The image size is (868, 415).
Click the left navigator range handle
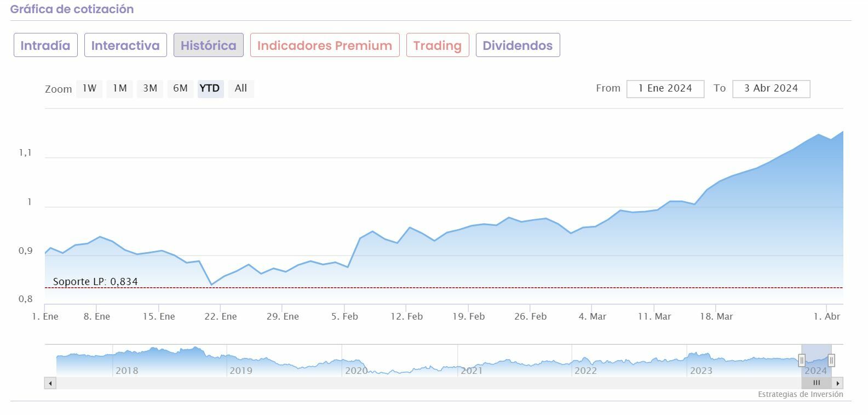[x=802, y=360]
